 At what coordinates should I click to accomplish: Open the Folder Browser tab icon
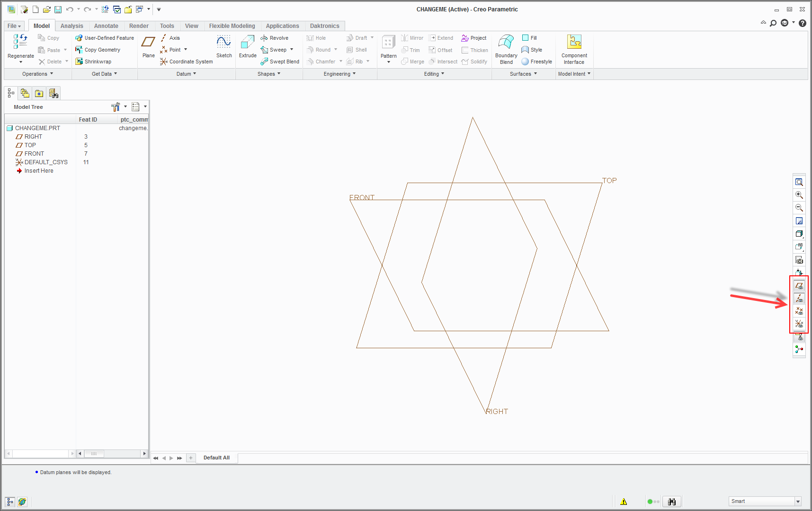25,93
